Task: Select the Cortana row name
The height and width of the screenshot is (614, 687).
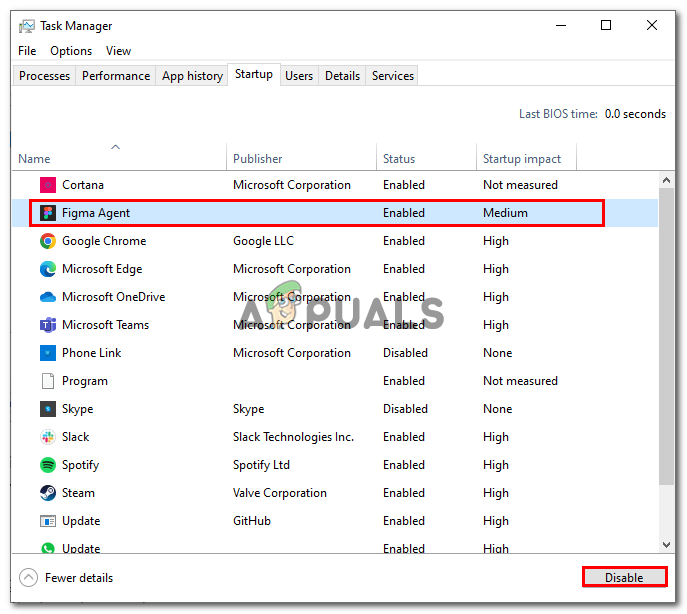Action: pyautogui.click(x=83, y=185)
